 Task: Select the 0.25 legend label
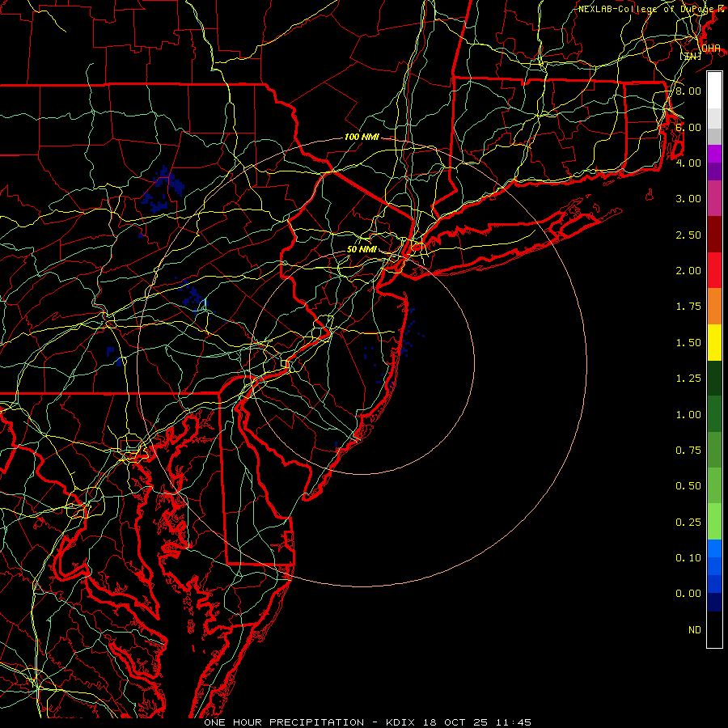tap(688, 523)
